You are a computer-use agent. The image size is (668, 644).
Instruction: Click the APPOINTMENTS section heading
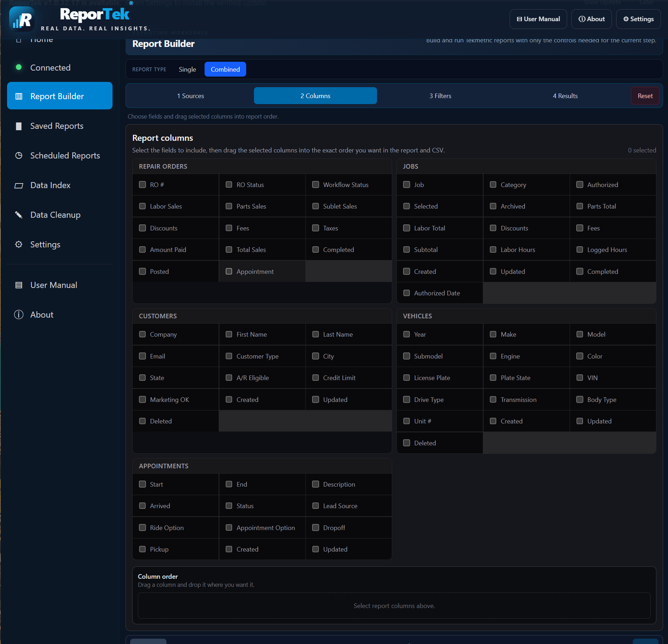(164, 466)
